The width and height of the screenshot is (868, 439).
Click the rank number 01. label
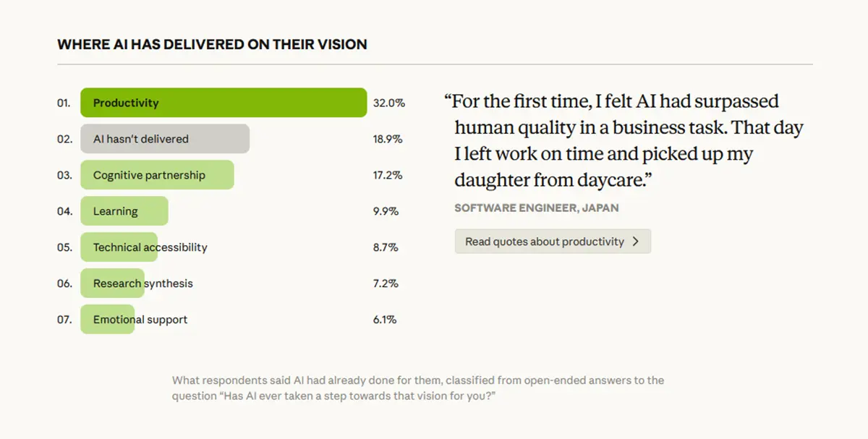64,103
